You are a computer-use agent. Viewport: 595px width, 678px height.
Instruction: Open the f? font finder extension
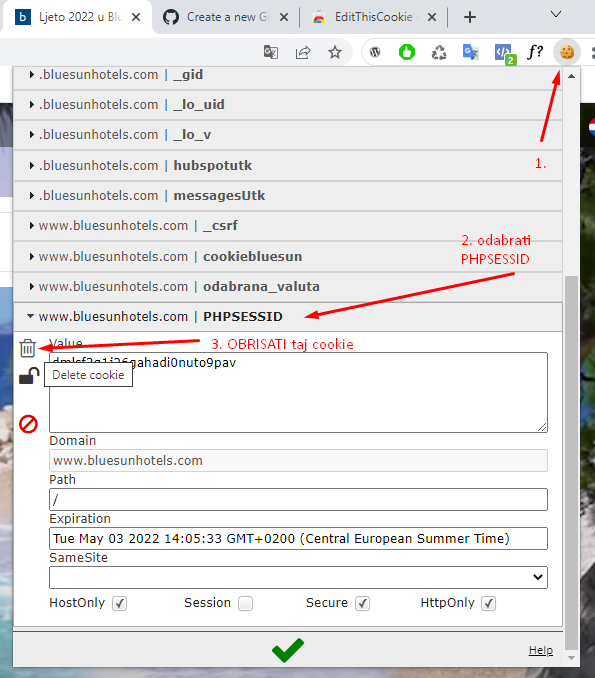(x=535, y=52)
